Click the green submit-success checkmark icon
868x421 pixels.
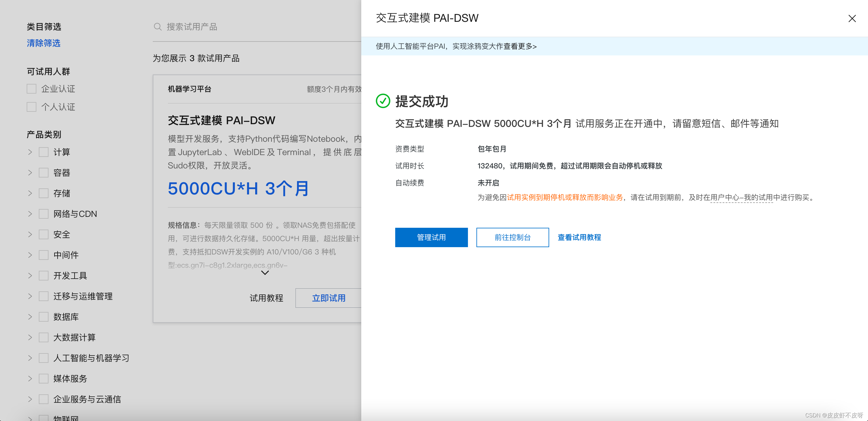coord(383,101)
